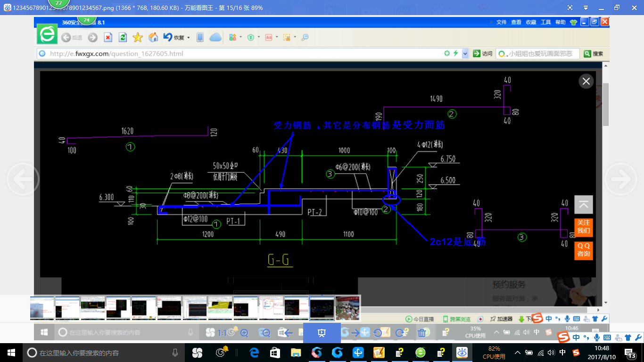Open the address bar dropdown arrow
The height and width of the screenshot is (362, 644).
click(x=465, y=54)
